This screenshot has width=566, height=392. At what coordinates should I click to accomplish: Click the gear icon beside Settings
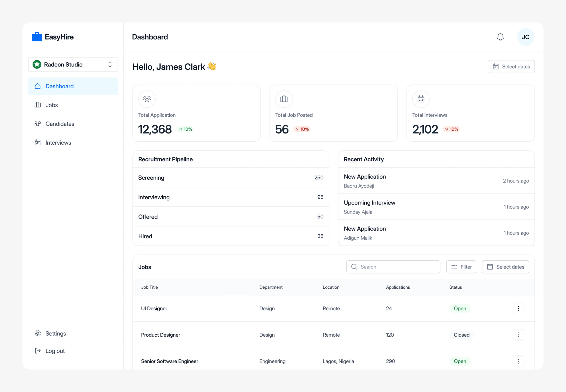point(38,333)
